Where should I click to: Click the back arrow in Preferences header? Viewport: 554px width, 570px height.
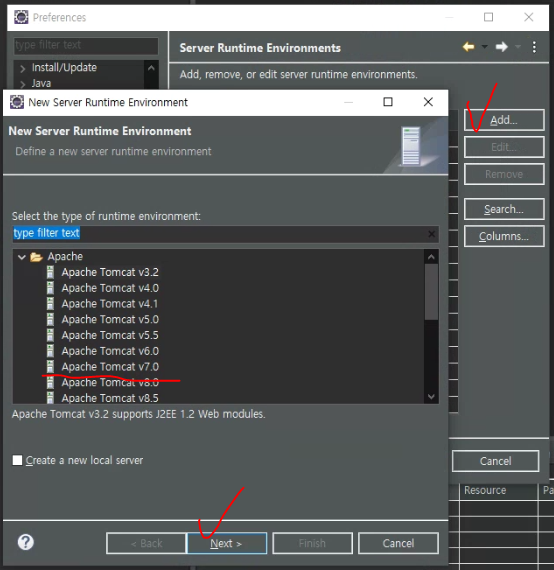pyautogui.click(x=468, y=47)
